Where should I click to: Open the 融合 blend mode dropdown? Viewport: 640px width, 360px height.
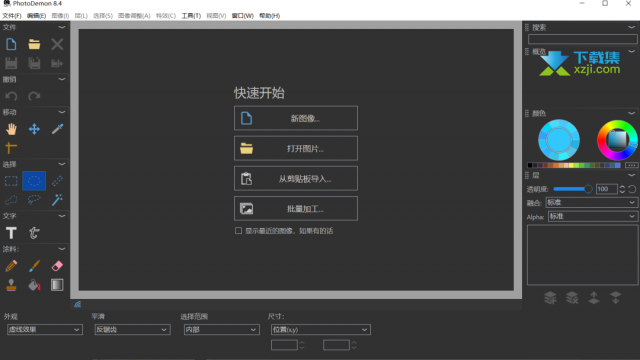coord(592,202)
